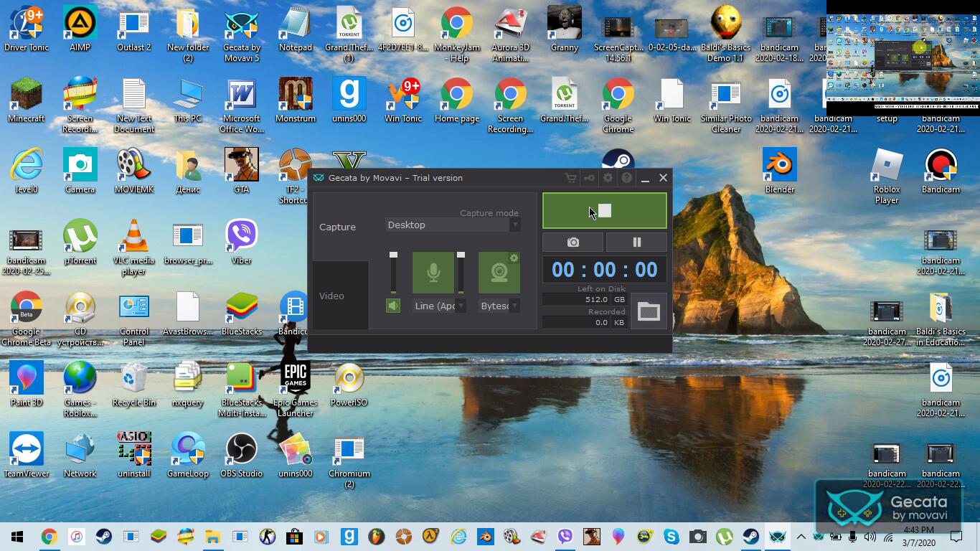
Task: Click the shopping cart purchase icon
Action: coord(570,178)
